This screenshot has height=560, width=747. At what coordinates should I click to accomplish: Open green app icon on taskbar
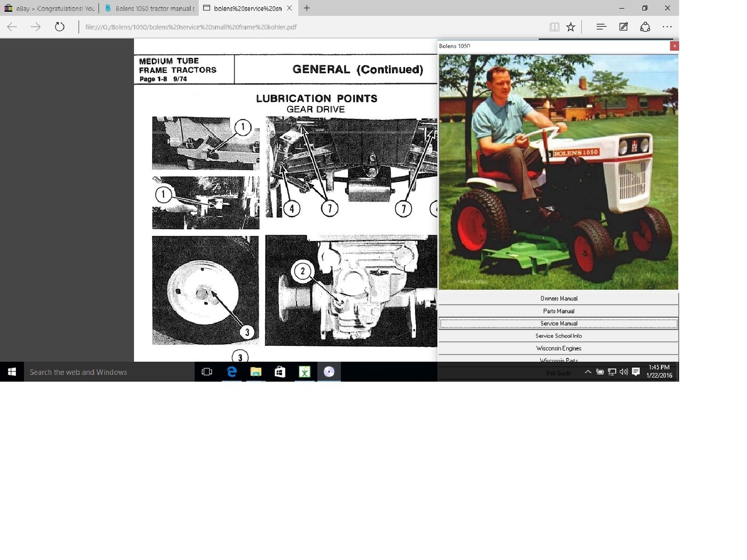304,372
